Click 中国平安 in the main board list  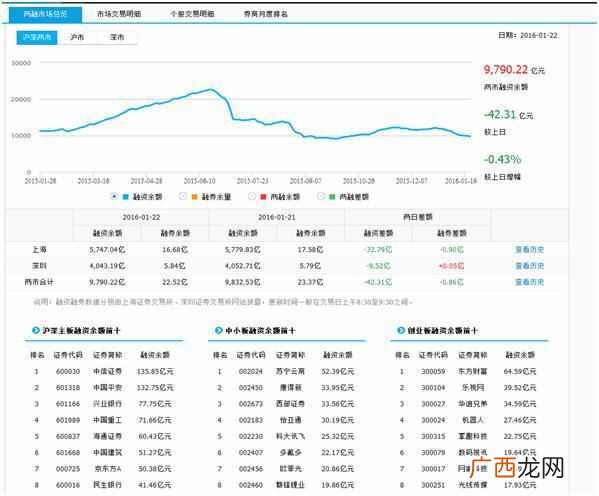pos(108,387)
